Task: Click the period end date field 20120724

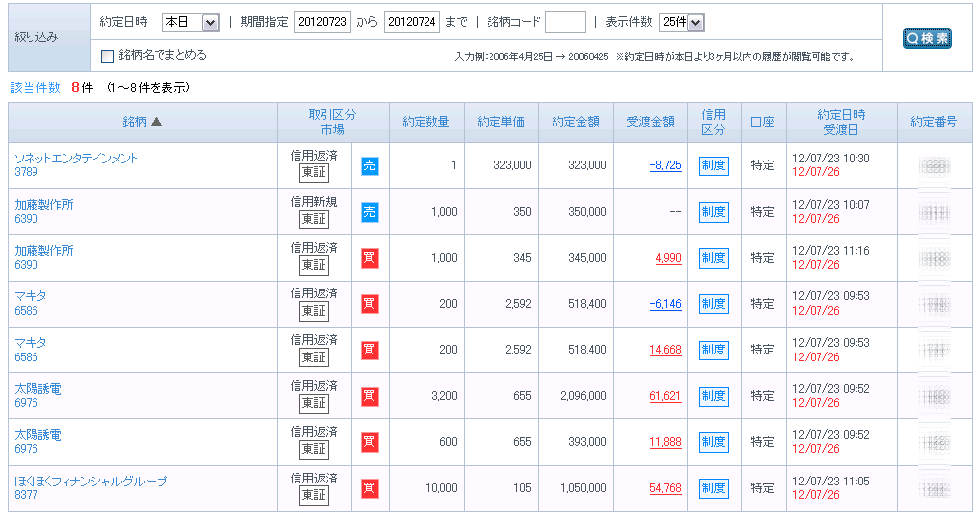Action: (x=412, y=23)
